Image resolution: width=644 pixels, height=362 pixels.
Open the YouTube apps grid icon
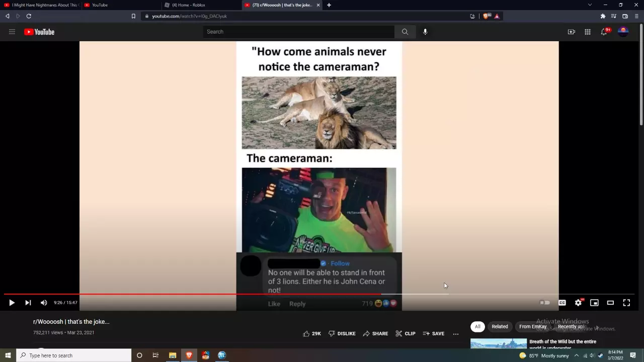(x=588, y=32)
